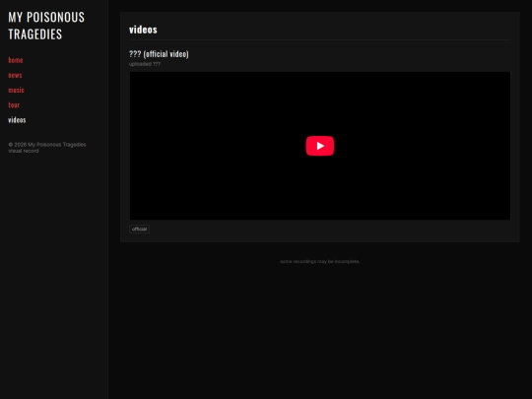Play the official video with the red play button
The height and width of the screenshot is (399, 532).
click(x=319, y=146)
